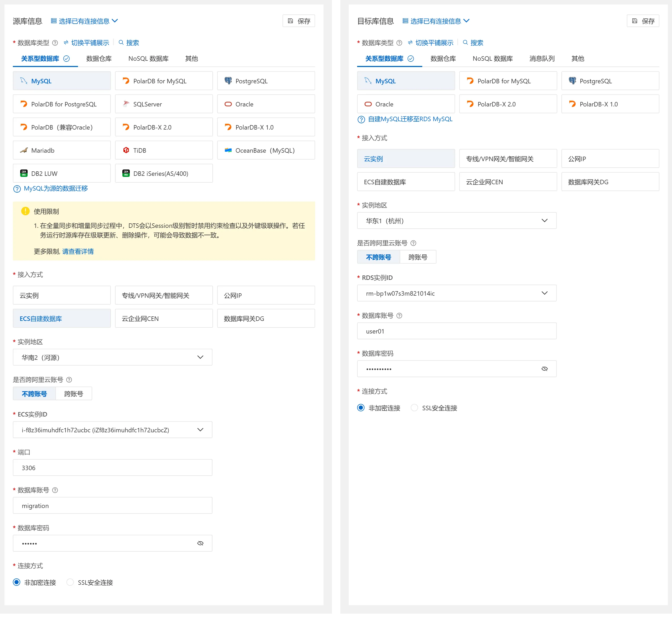
Task: Pick PostgreSQL in target database list
Action: tap(610, 81)
